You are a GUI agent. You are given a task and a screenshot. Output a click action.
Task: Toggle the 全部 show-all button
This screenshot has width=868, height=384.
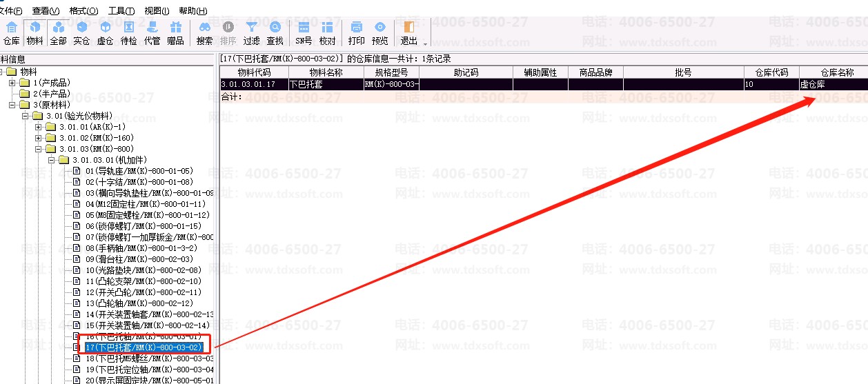point(59,33)
